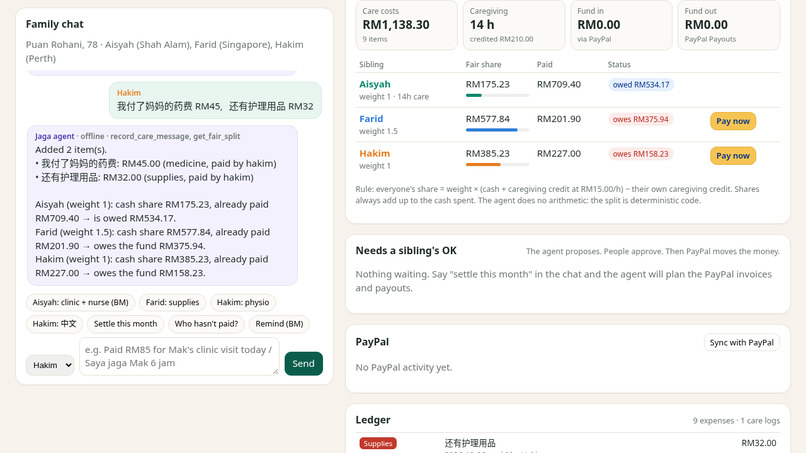
Task: Choose 'Remind (BM)' suggestion chip
Action: tap(279, 324)
